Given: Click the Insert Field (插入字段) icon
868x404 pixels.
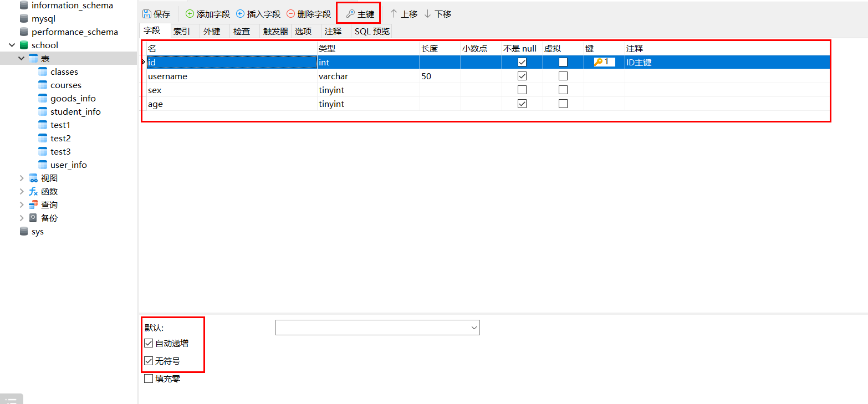Looking at the screenshot, I should (240, 14).
